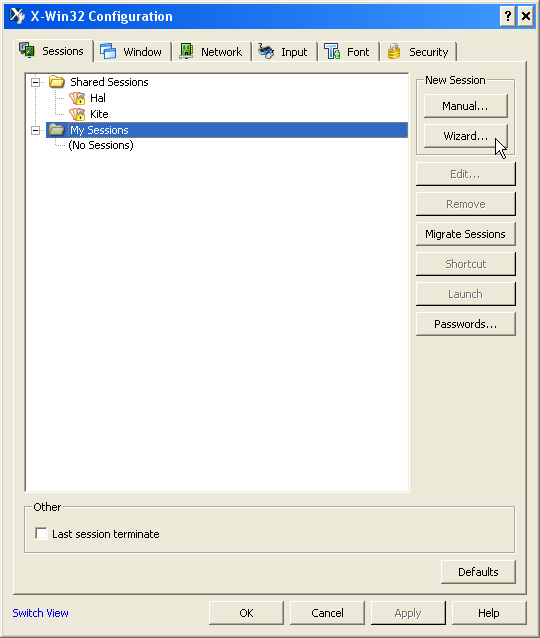Viewport: 540px width, 638px height.
Task: Click the Kite session icon
Action: tap(77, 114)
